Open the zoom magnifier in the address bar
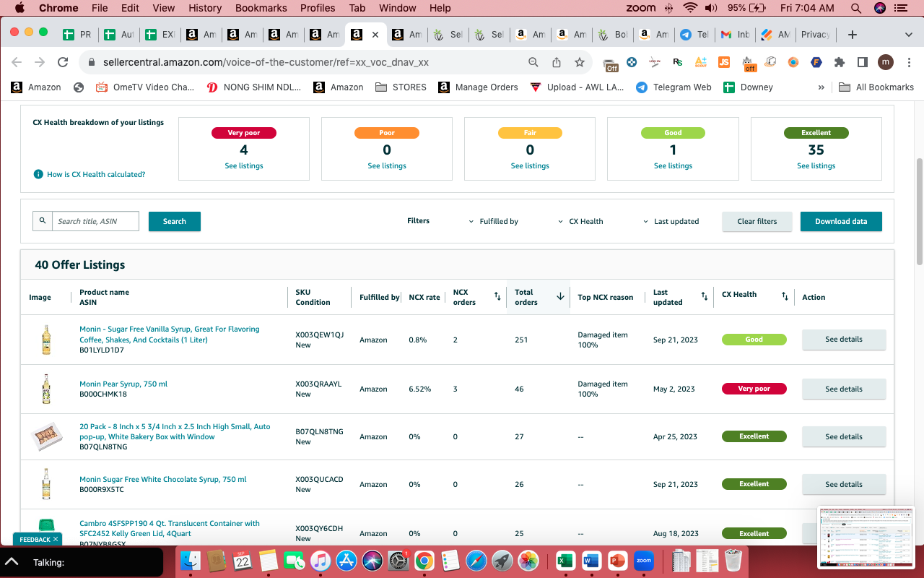The height and width of the screenshot is (578, 924). point(533,62)
